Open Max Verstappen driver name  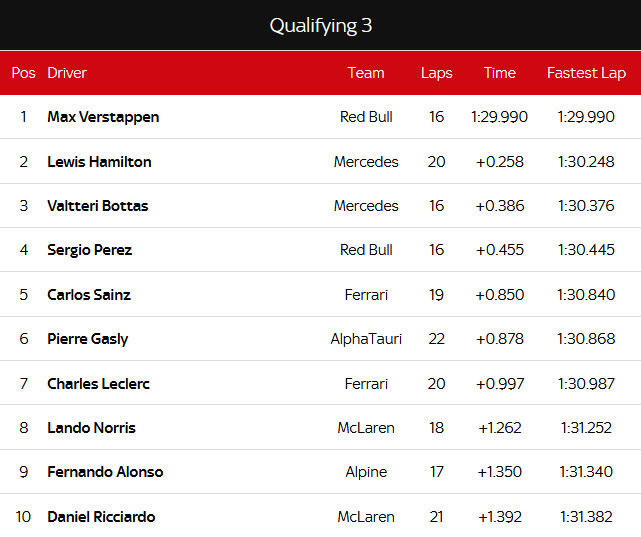103,117
